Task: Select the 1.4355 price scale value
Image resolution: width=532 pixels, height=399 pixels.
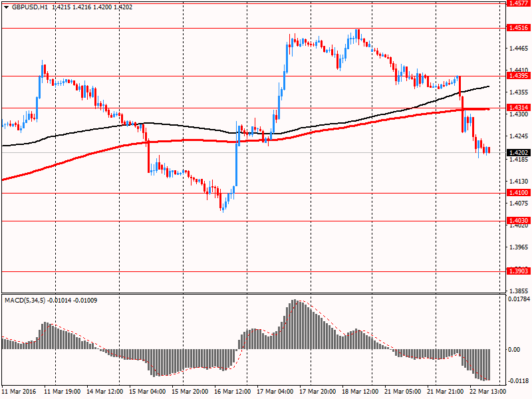Action: (x=519, y=92)
